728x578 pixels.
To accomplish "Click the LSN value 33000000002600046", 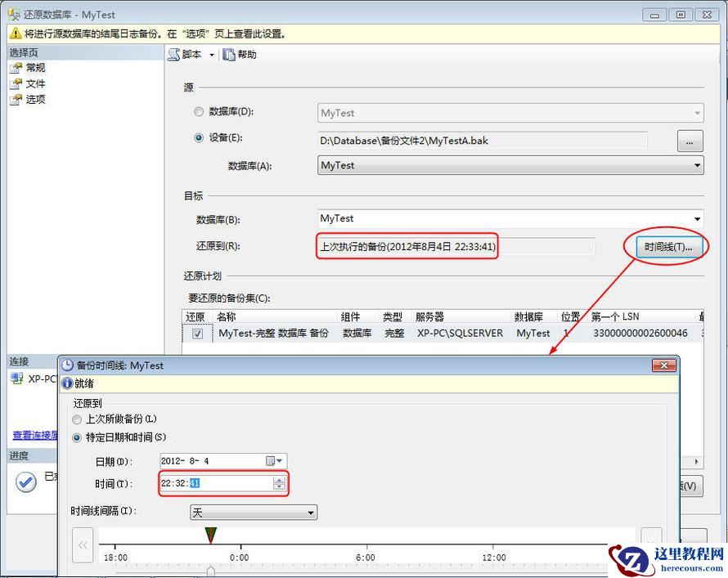I will coord(640,333).
